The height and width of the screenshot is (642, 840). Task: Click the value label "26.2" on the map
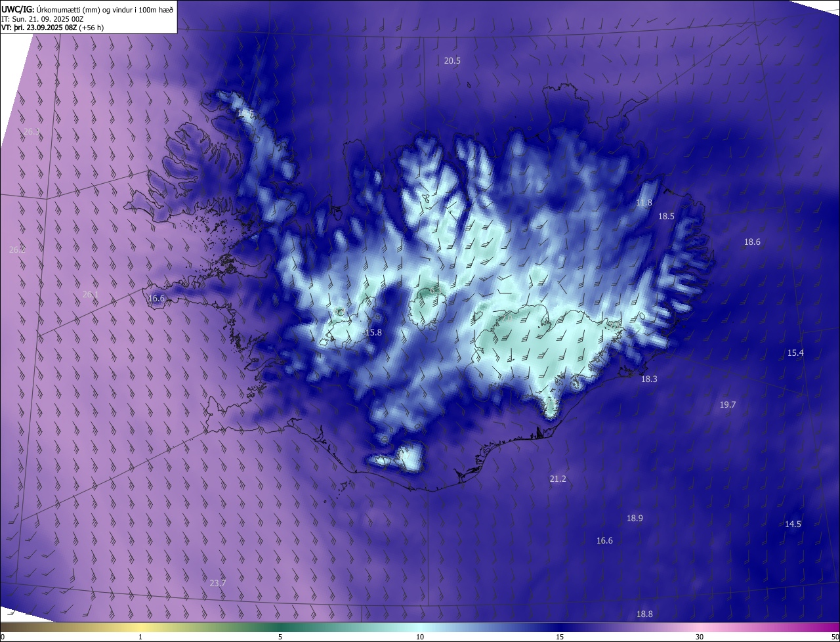pos(17,250)
